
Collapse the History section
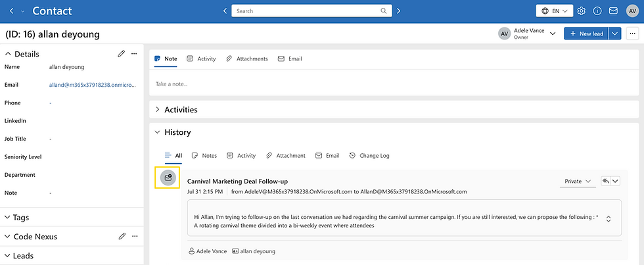(x=157, y=132)
